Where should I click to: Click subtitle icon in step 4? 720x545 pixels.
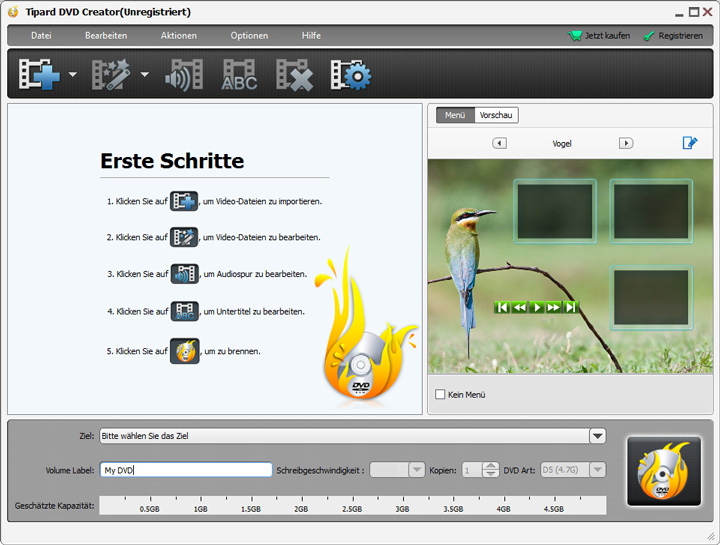(x=185, y=311)
